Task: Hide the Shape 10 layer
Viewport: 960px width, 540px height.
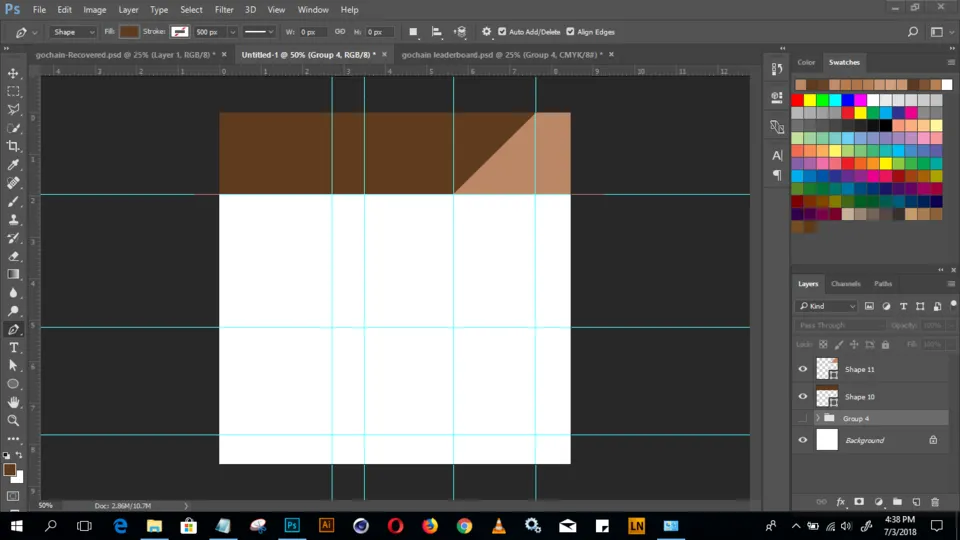Action: (803, 397)
